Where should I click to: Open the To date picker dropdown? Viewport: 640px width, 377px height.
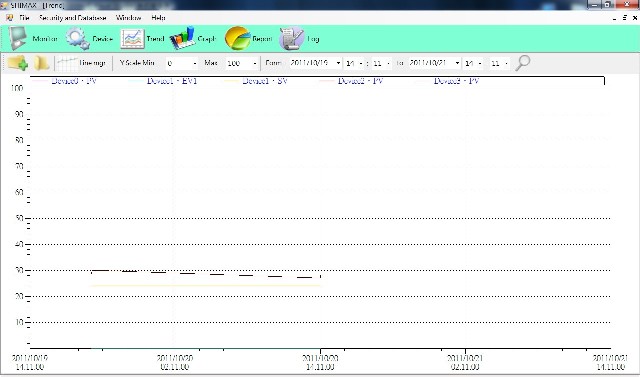coord(457,63)
